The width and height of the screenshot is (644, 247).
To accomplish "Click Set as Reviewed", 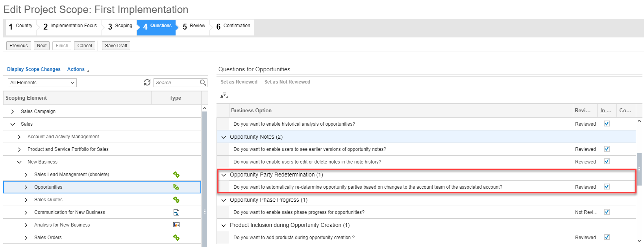I will pyautogui.click(x=239, y=82).
